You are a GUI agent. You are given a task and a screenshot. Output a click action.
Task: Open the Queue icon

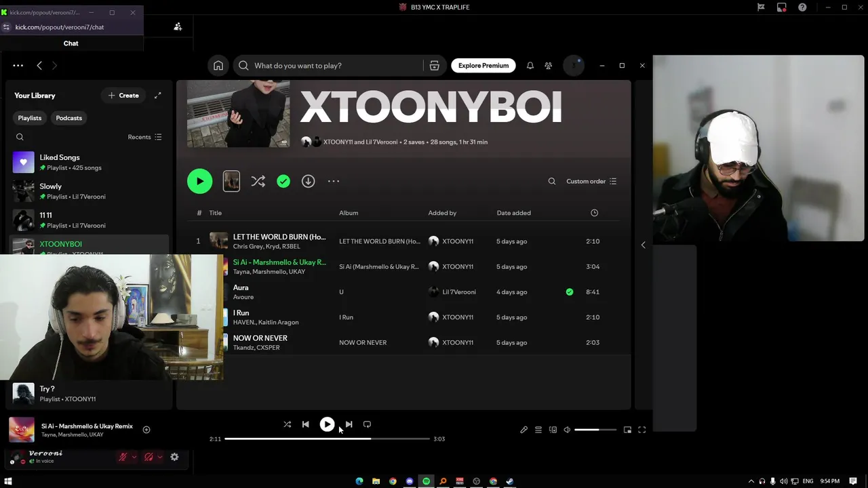pos(538,430)
